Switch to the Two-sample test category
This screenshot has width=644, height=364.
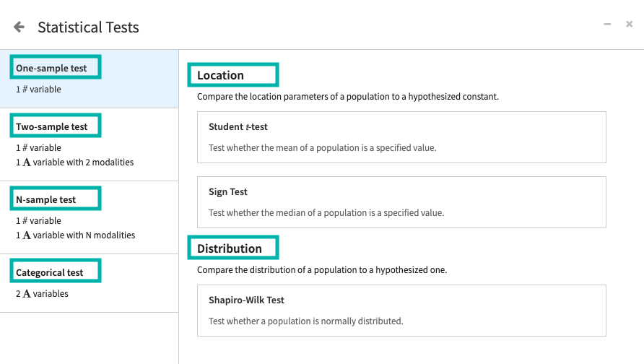coord(52,127)
